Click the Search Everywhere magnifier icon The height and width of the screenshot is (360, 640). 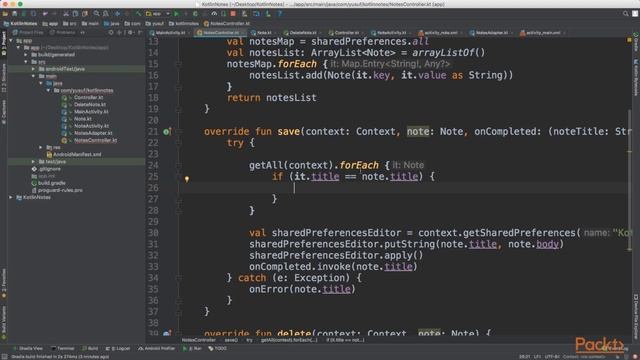[625, 14]
